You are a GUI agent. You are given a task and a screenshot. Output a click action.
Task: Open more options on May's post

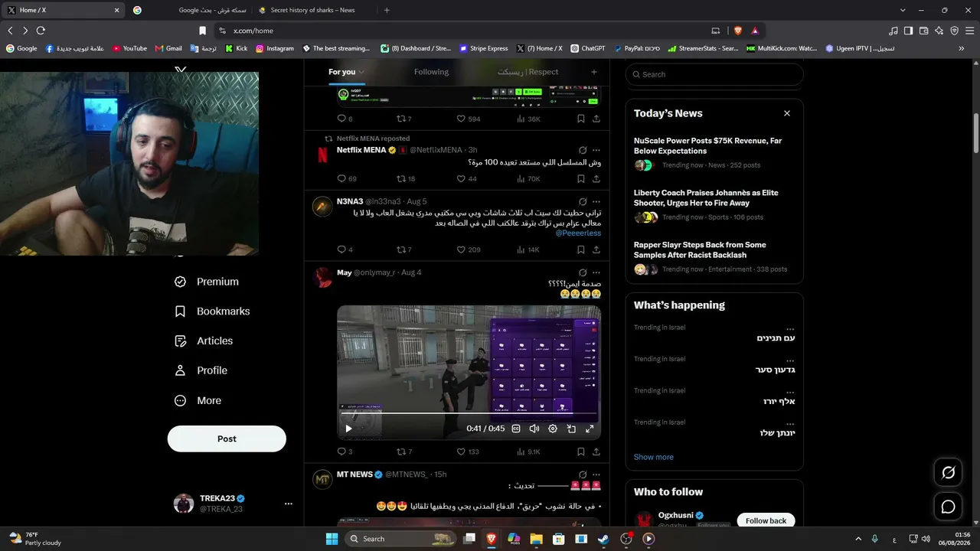[596, 272]
